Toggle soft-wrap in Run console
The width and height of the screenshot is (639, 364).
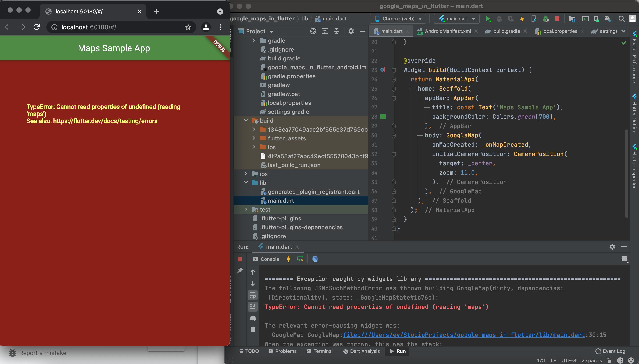[253, 295]
